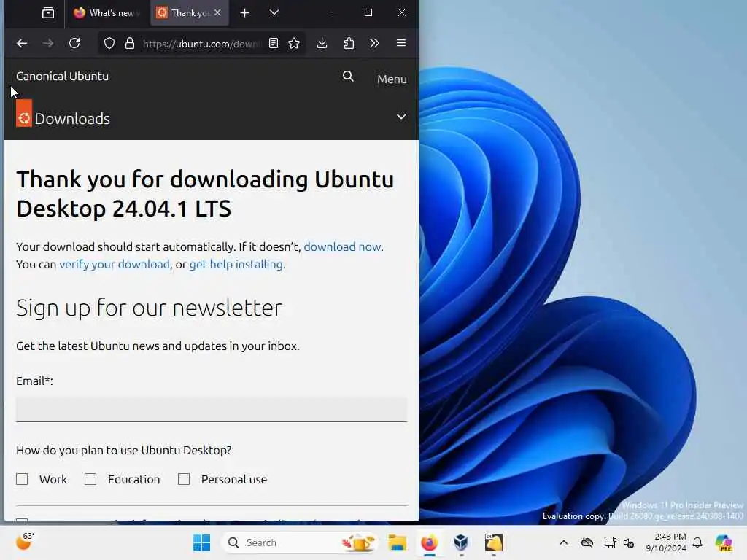
Task: Click the ubuntu.com address bar URL
Action: coord(202,44)
